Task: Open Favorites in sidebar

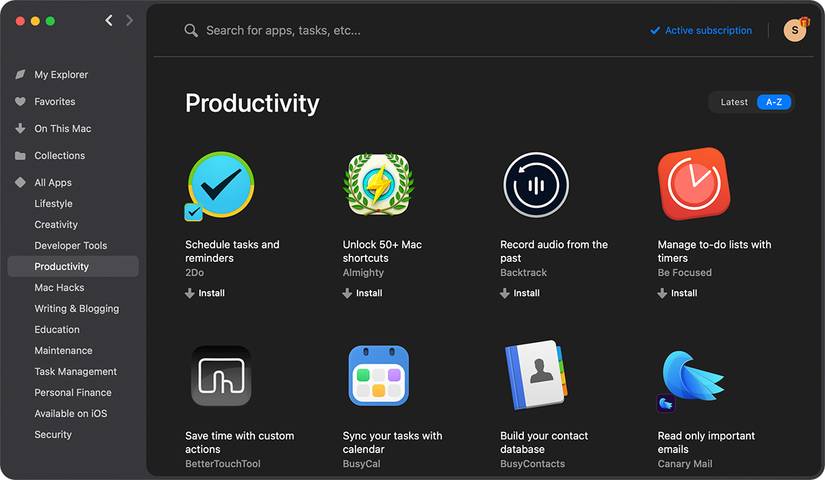Action: click(55, 102)
